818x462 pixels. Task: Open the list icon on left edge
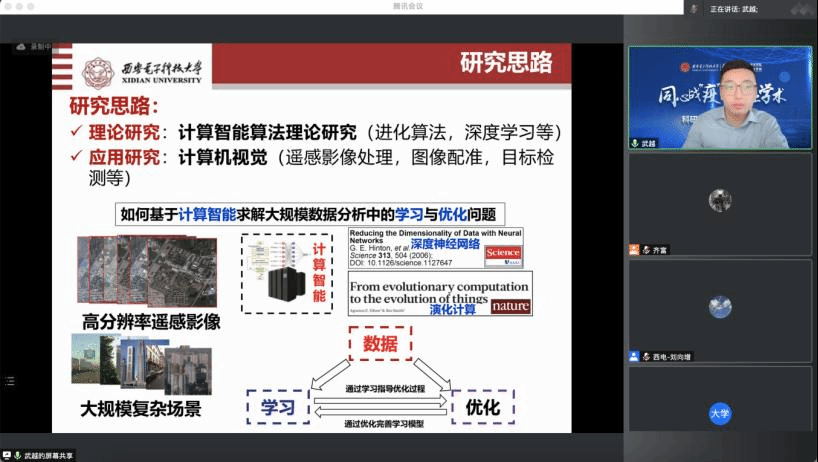point(10,381)
